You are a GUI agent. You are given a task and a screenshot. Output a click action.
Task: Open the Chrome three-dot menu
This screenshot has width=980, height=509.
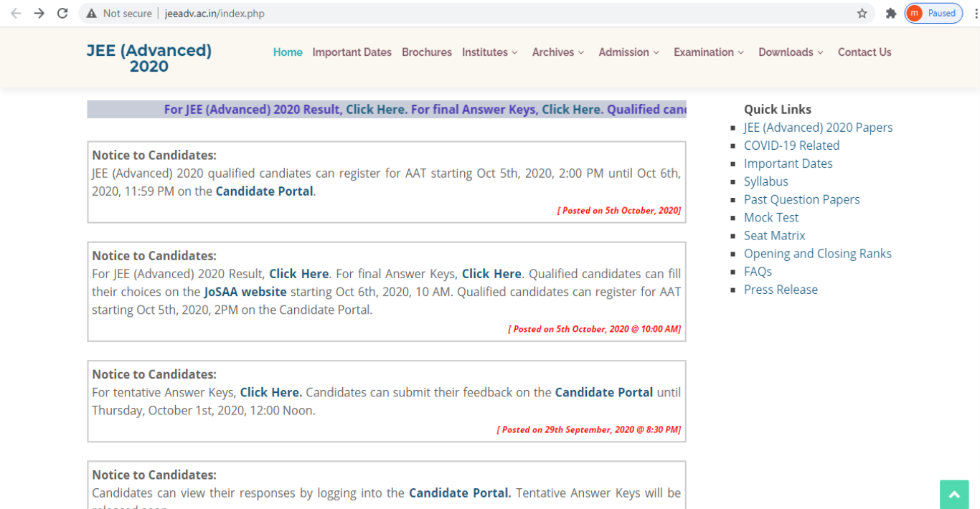click(972, 14)
